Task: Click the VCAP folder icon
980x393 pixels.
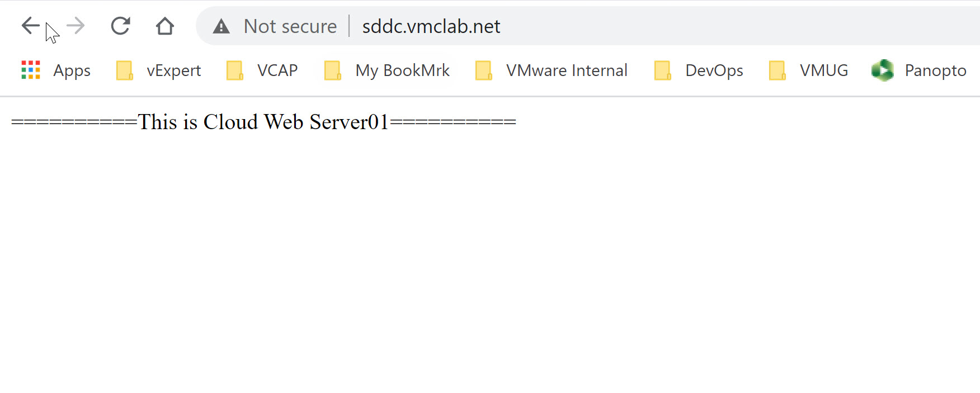Action: [235, 70]
